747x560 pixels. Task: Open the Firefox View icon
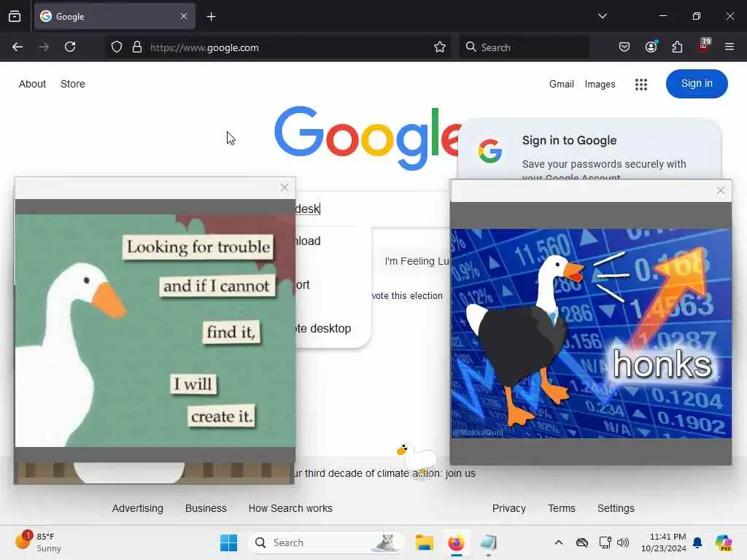[x=15, y=17]
